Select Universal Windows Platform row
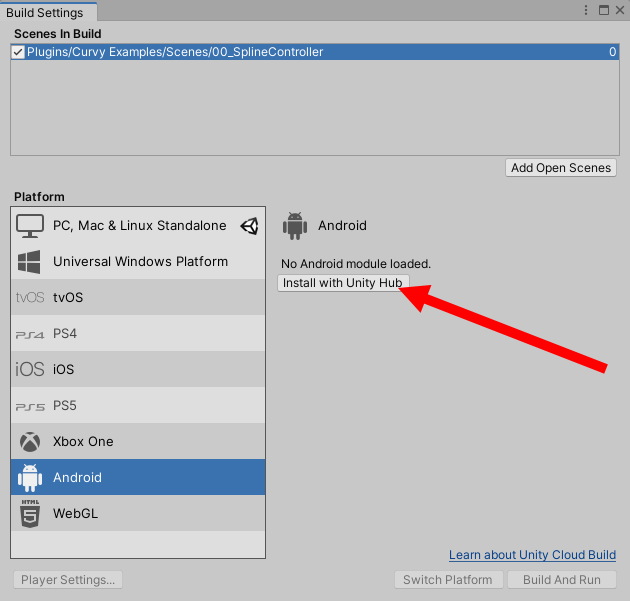The image size is (630, 601). [138, 262]
